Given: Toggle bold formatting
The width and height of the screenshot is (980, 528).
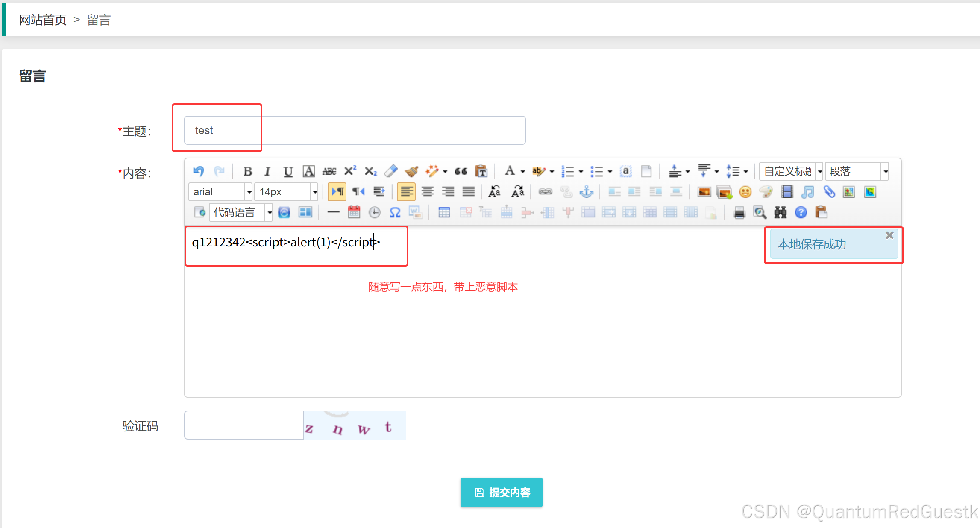Looking at the screenshot, I should 247,171.
